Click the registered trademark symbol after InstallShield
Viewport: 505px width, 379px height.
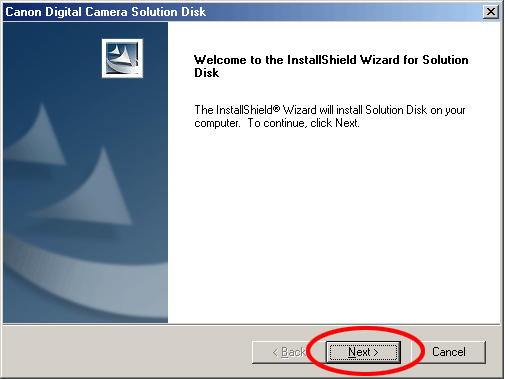click(x=276, y=108)
